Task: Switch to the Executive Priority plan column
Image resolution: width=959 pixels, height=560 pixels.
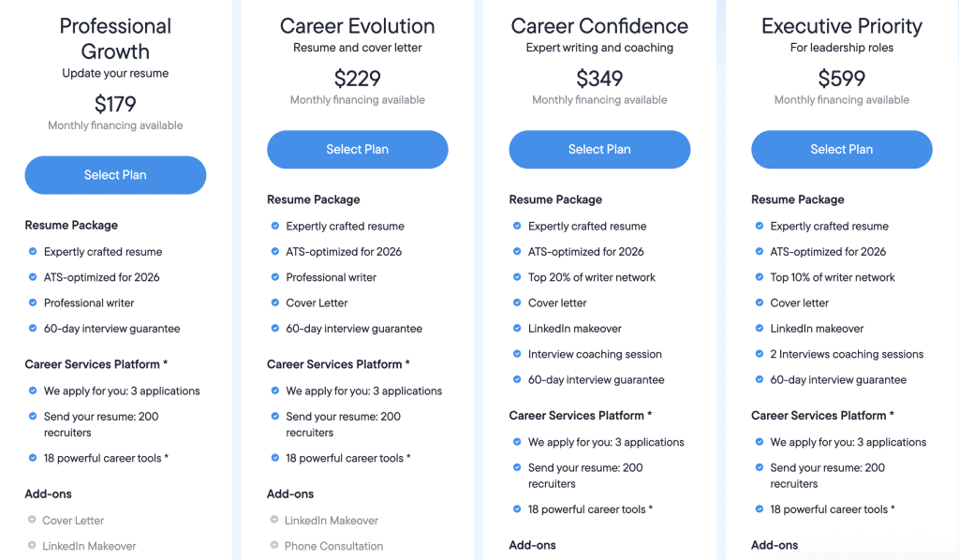Action: pos(841,25)
